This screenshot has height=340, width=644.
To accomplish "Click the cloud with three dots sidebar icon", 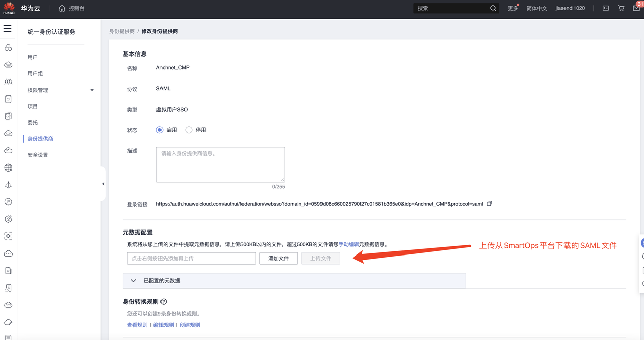I will [8, 253].
